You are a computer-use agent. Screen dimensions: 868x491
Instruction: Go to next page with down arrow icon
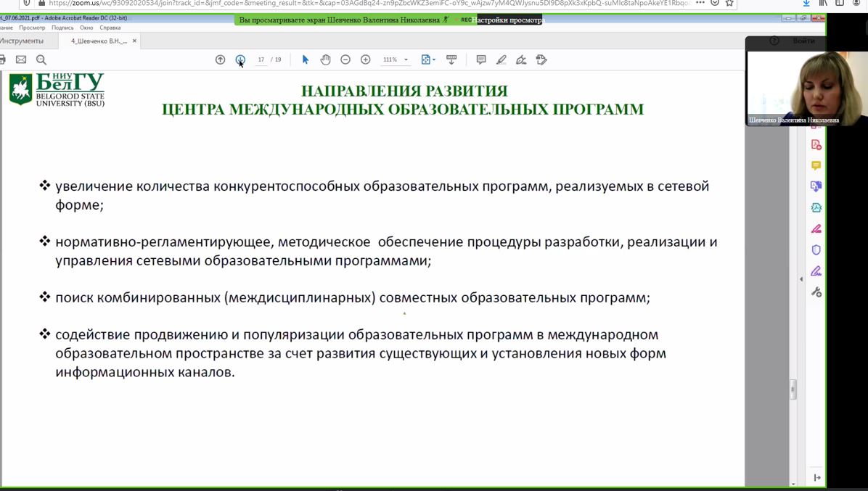point(240,59)
